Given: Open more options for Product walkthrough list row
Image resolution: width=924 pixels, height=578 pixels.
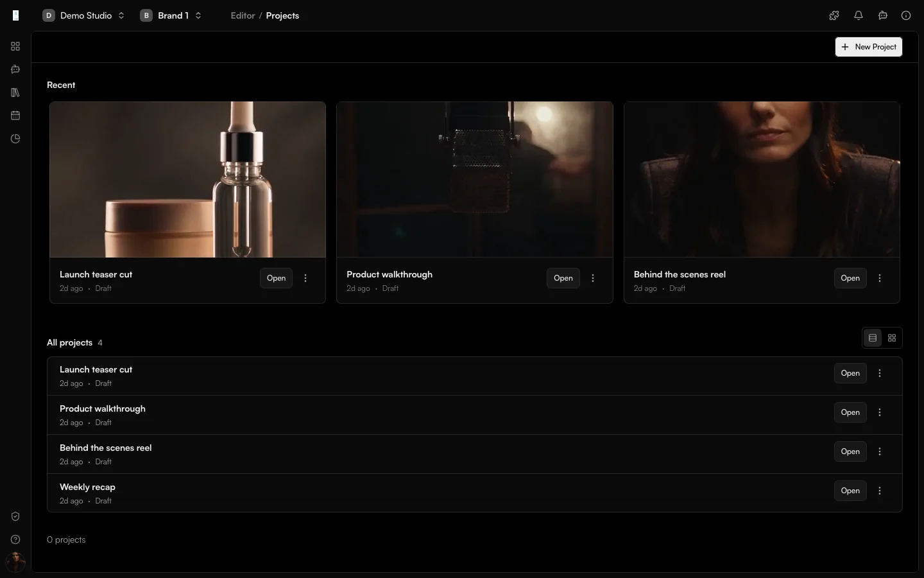Looking at the screenshot, I should (x=880, y=412).
